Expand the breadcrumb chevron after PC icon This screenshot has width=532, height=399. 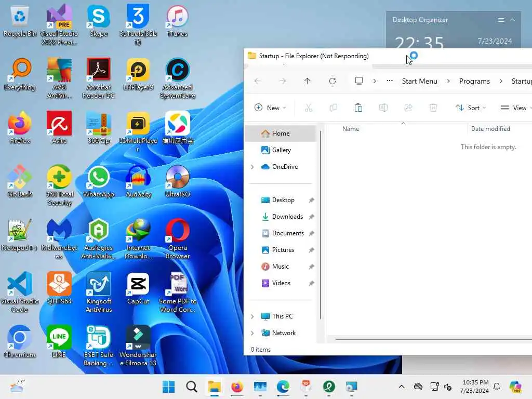pos(375,81)
